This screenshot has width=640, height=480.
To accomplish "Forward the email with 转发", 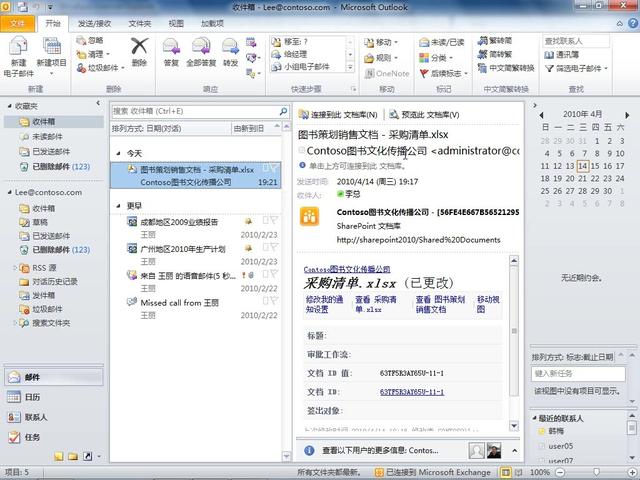I will (x=231, y=52).
